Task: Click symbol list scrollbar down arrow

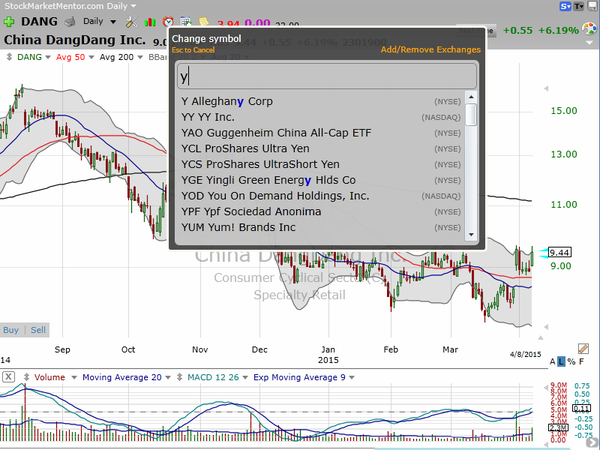Action: click(x=471, y=235)
